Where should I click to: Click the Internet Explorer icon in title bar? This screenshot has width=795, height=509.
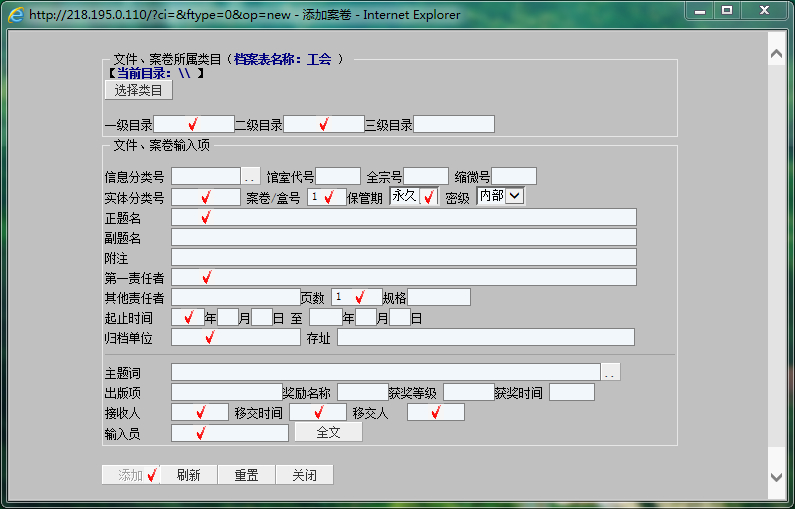(x=16, y=15)
